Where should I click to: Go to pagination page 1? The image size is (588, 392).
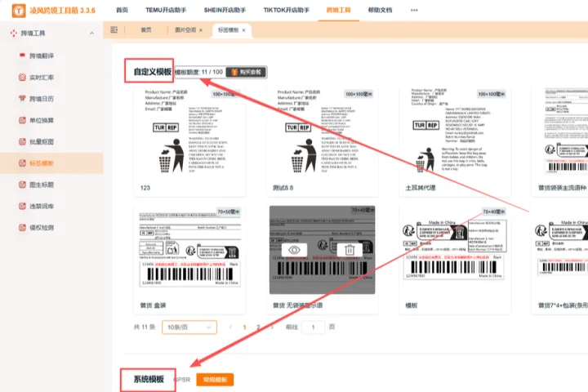coord(244,327)
